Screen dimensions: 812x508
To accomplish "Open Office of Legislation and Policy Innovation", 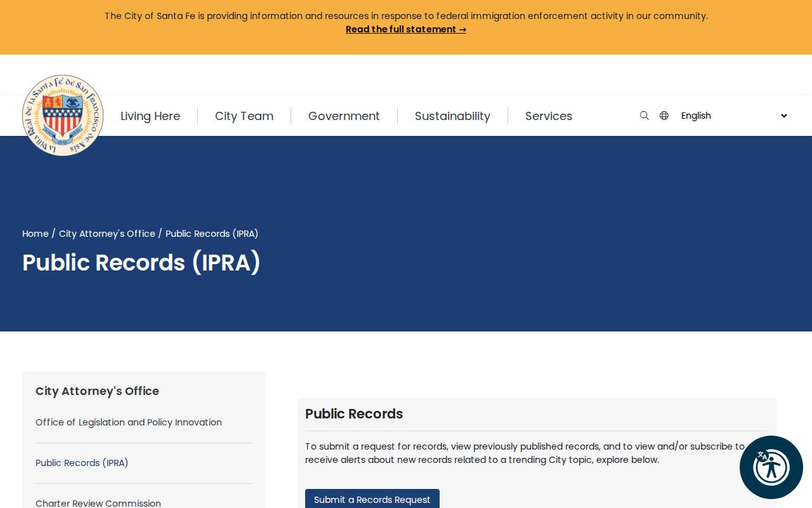I will point(129,422).
